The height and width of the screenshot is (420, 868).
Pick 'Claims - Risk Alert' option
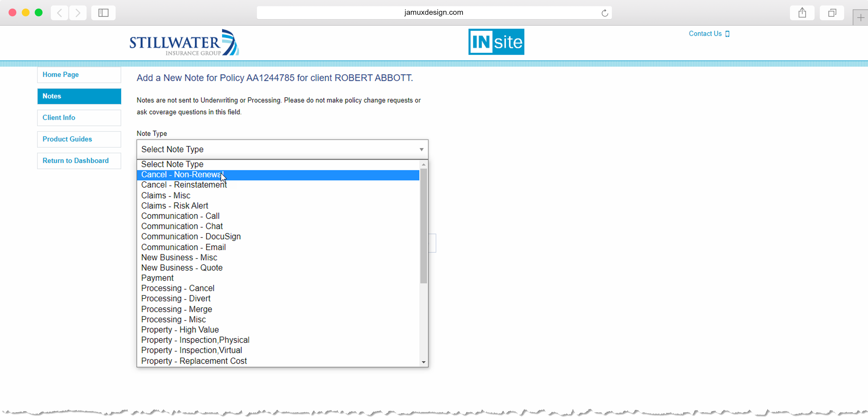[278, 206]
